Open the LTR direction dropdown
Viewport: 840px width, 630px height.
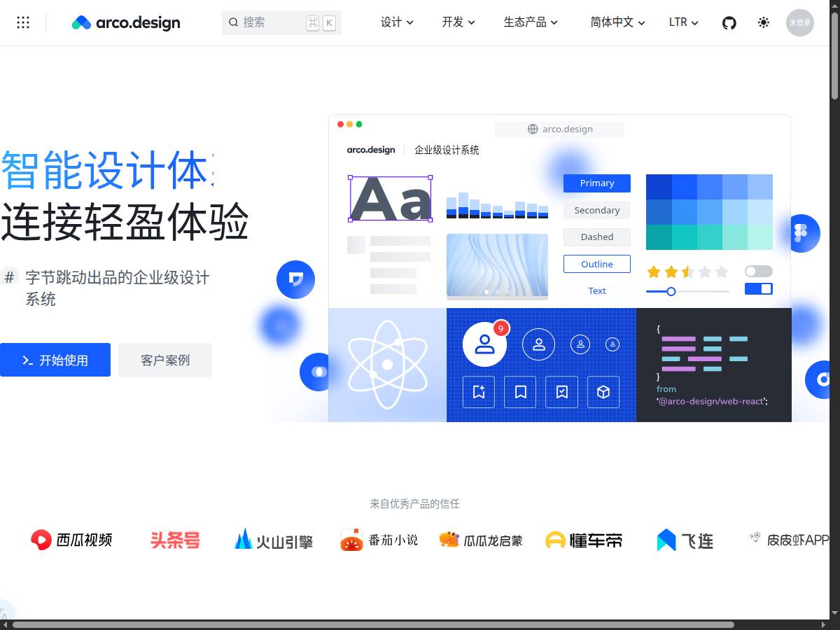pos(682,22)
